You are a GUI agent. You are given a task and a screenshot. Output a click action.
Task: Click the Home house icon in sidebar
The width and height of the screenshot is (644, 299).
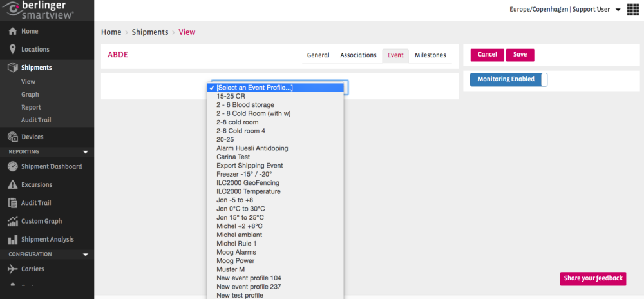[x=13, y=31]
